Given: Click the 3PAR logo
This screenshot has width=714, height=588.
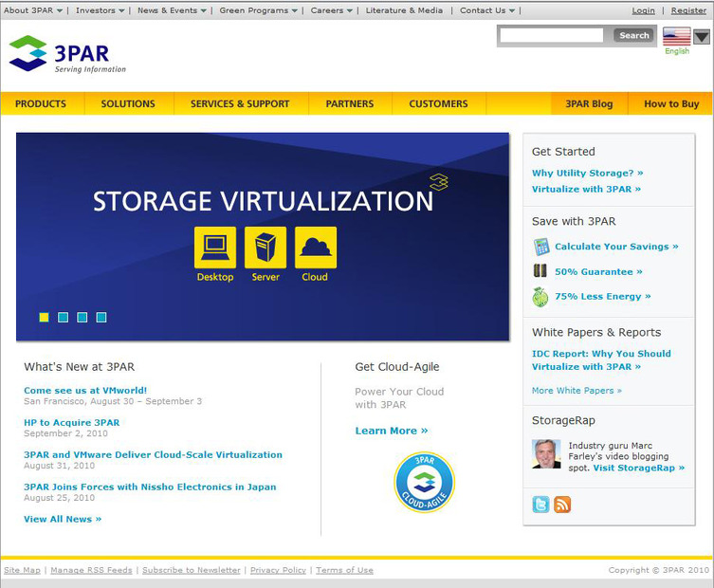Looking at the screenshot, I should [67, 54].
